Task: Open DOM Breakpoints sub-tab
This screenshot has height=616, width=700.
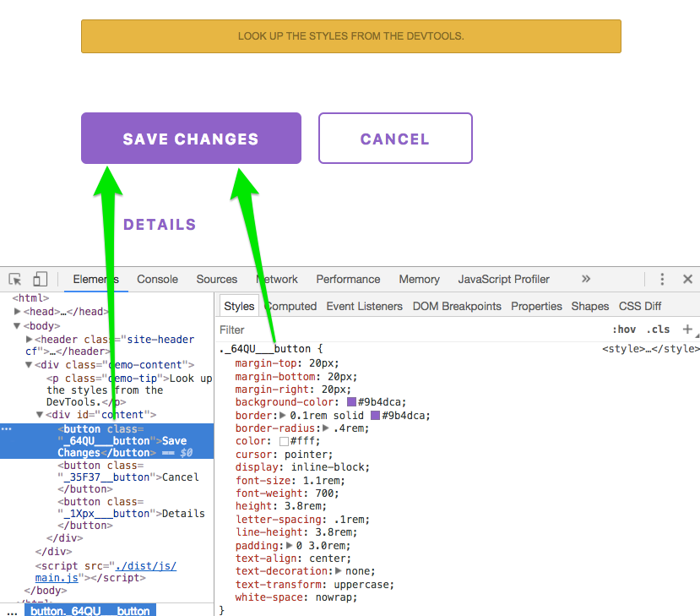Action: pyautogui.click(x=457, y=306)
